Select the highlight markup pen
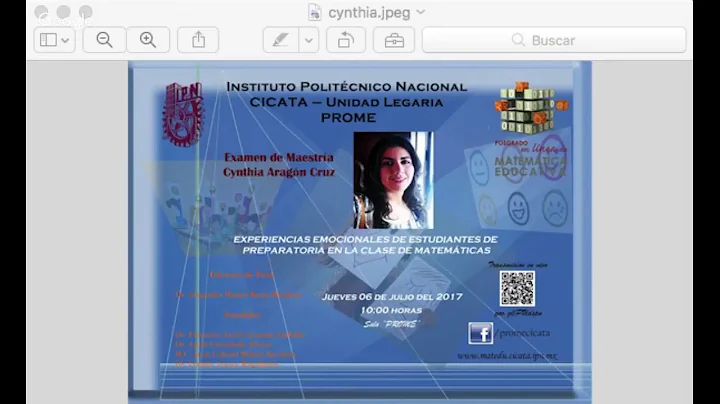 [281, 40]
